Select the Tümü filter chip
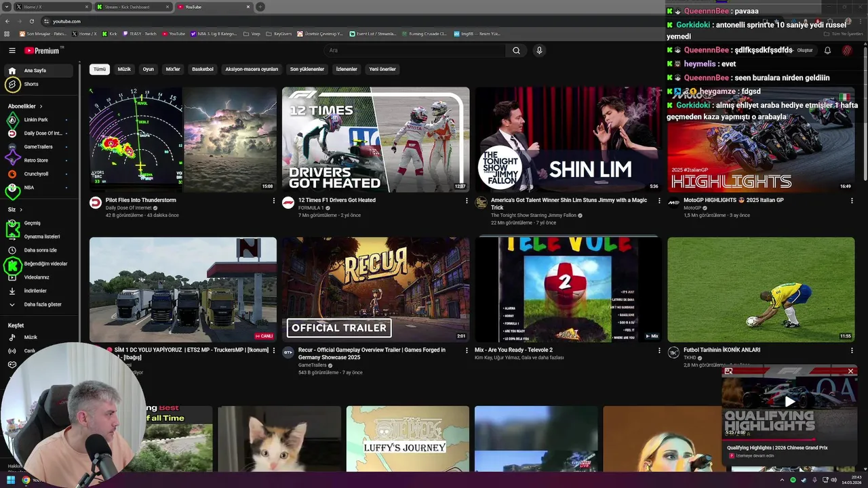 (x=100, y=69)
